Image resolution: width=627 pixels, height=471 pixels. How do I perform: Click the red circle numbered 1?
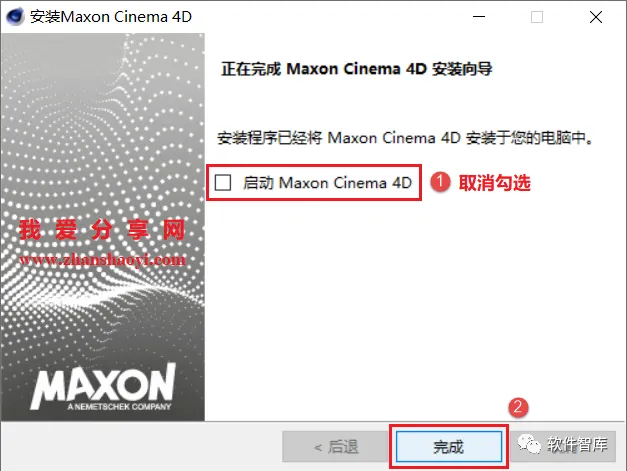pos(440,182)
